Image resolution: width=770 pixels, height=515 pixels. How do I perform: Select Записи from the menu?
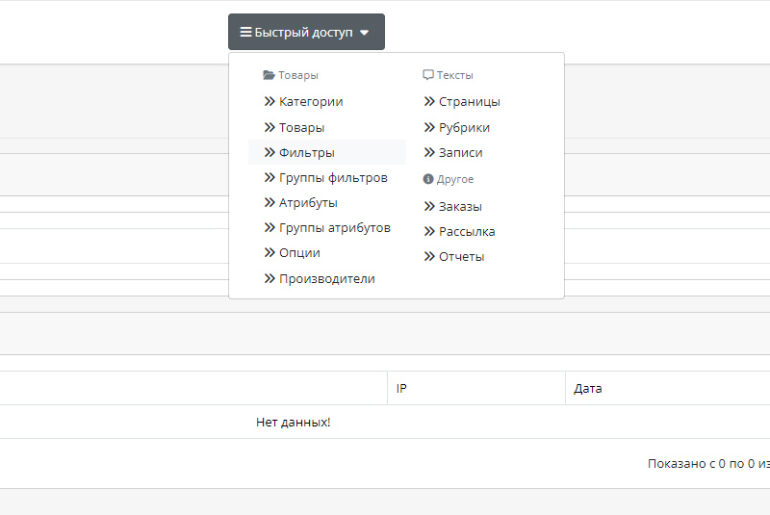(x=460, y=152)
